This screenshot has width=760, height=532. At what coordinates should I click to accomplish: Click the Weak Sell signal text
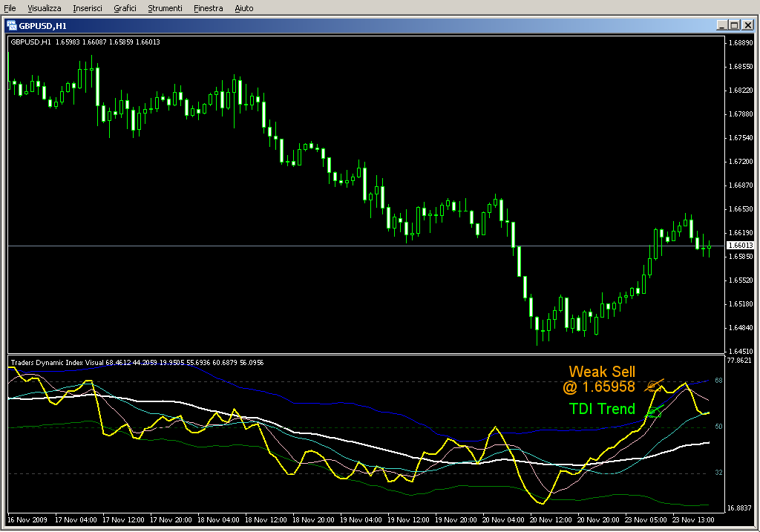tap(601, 372)
